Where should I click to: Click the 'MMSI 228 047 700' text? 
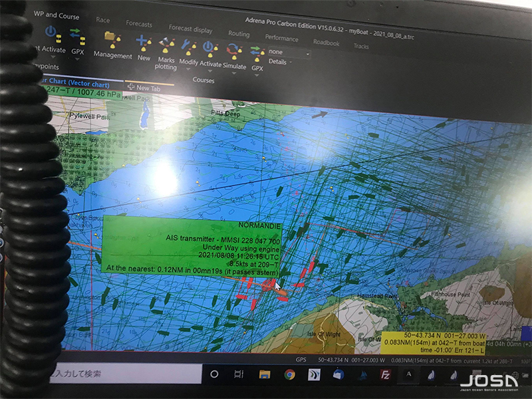click(251, 241)
